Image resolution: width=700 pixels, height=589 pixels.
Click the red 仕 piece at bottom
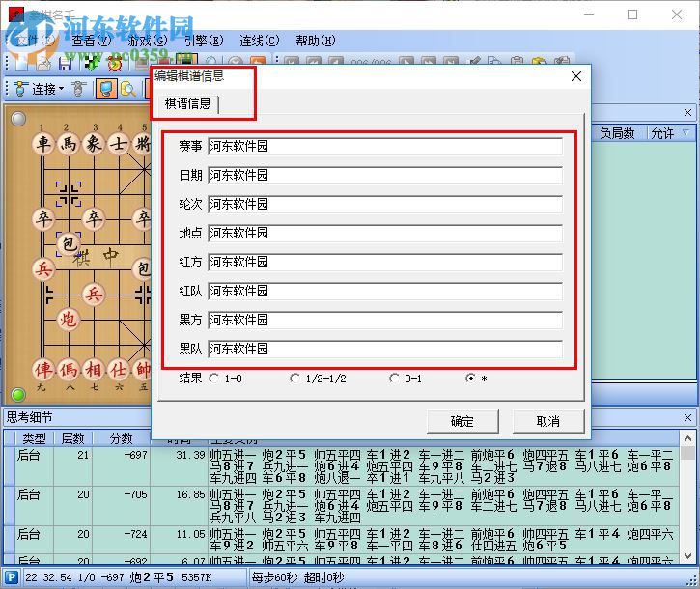coord(119,369)
